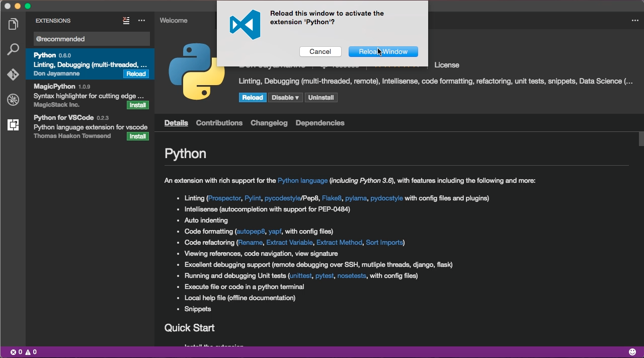644x358 pixels.
Task: Switch to the Contributions tab
Action: 219,123
